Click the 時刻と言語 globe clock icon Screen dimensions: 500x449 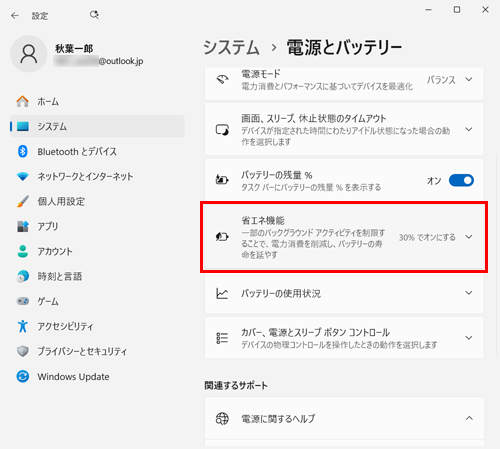pos(23,276)
